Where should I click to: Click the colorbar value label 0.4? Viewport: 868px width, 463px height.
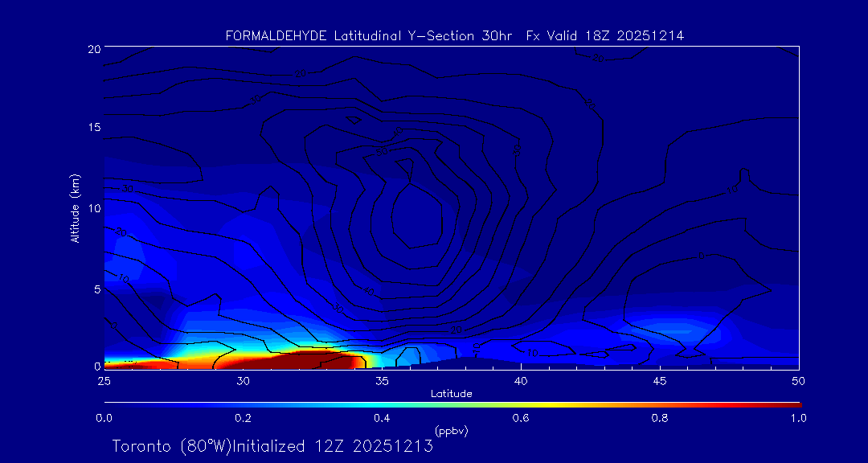[x=382, y=418]
